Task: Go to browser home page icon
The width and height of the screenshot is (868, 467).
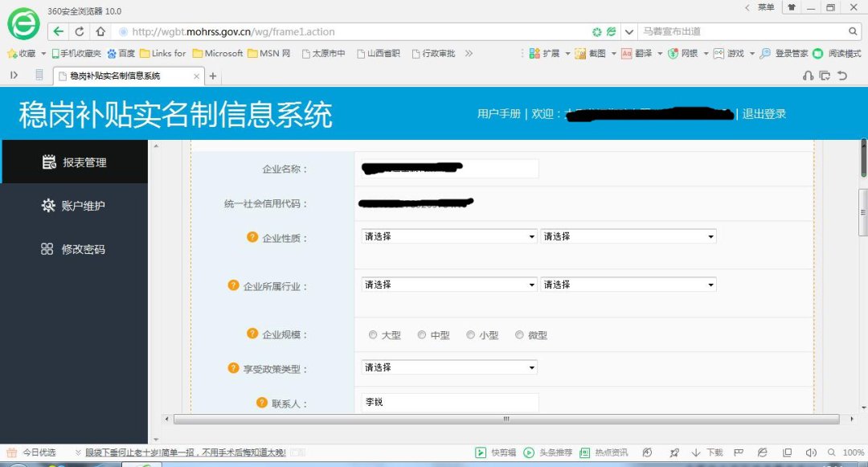Action: pos(100,32)
